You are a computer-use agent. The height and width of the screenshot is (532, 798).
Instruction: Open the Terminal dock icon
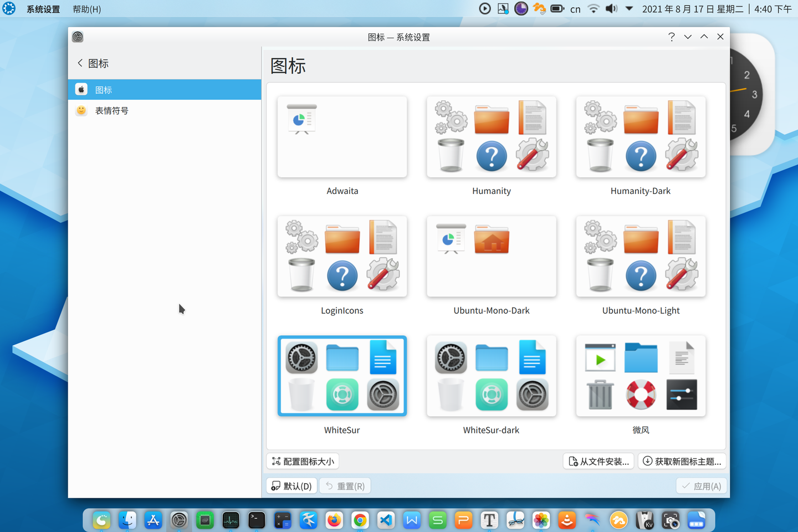coord(257,520)
